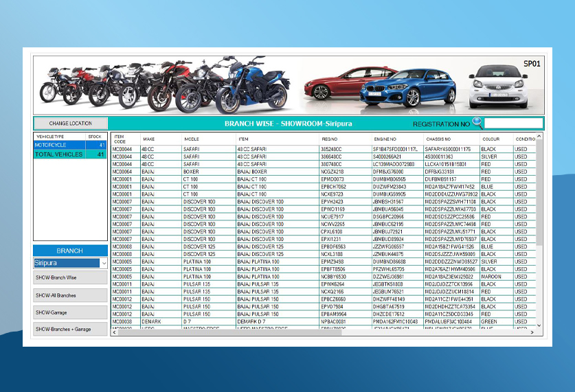Select item code MC00038 cell
Screen dimensions: 575x392
pos(126,322)
